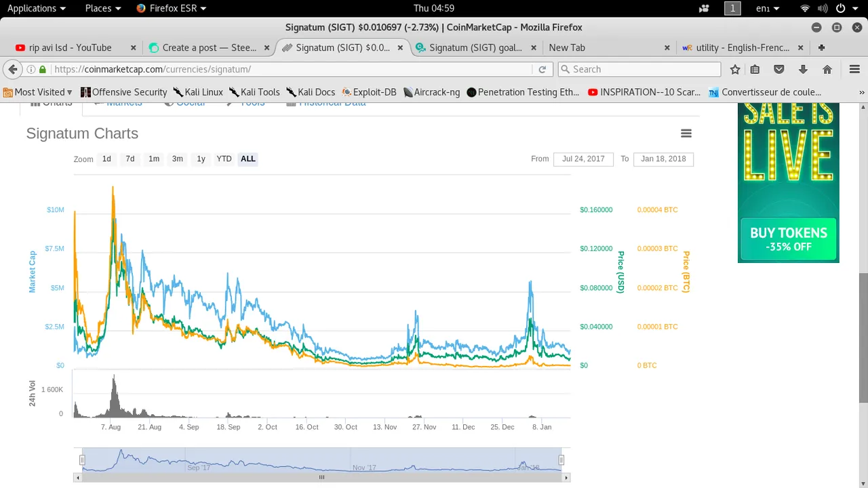Image resolution: width=868 pixels, height=488 pixels.
Task: Open the Applications menu
Action: click(x=37, y=8)
